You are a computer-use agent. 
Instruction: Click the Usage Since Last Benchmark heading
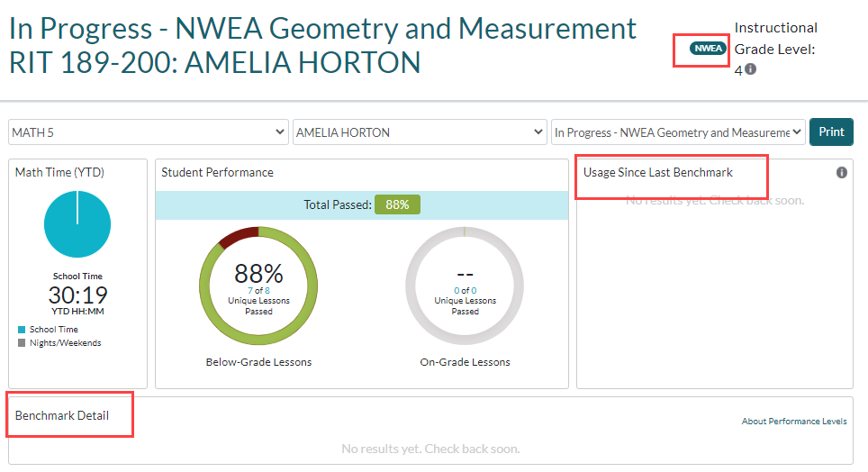(x=658, y=172)
